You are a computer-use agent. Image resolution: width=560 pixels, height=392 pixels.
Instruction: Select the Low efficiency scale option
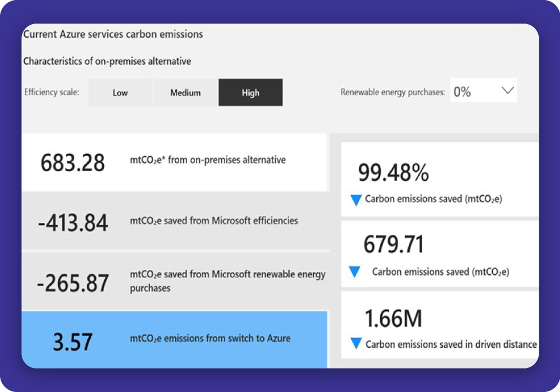tap(121, 92)
